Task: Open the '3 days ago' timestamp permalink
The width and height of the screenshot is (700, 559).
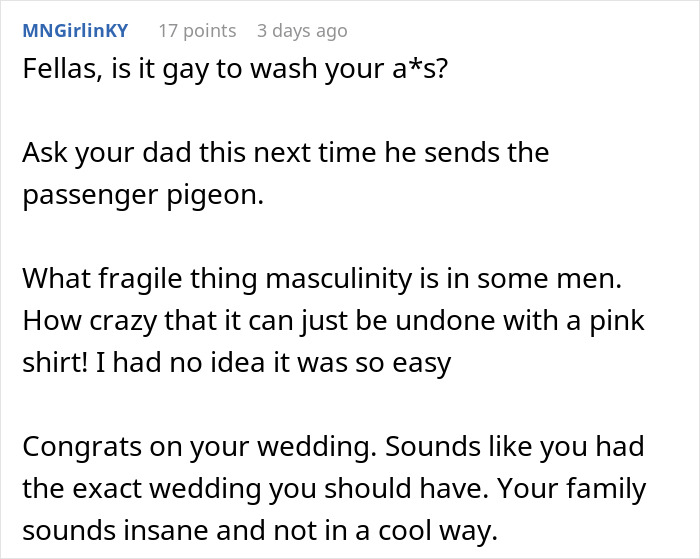Action: point(302,31)
